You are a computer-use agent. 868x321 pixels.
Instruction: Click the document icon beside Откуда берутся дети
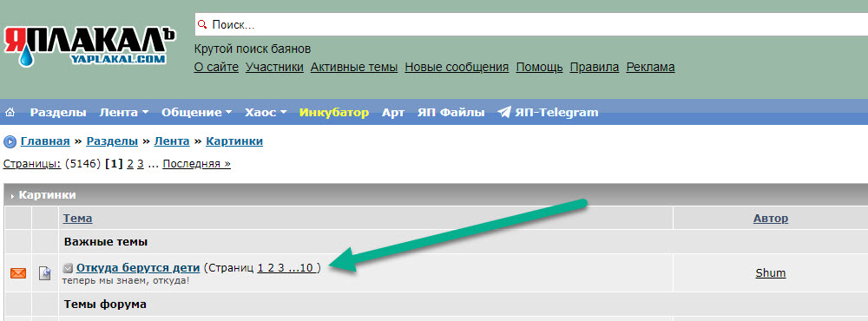click(x=45, y=272)
